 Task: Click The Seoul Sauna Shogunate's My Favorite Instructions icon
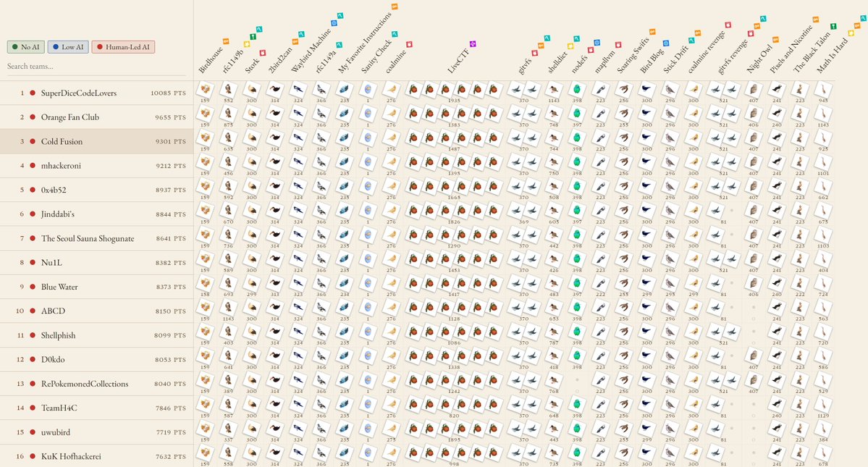pyautogui.click(x=345, y=235)
